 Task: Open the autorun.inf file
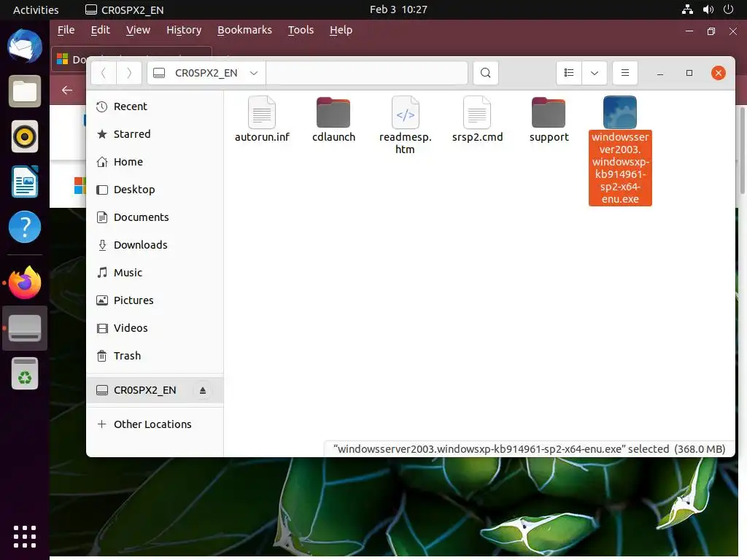point(262,119)
